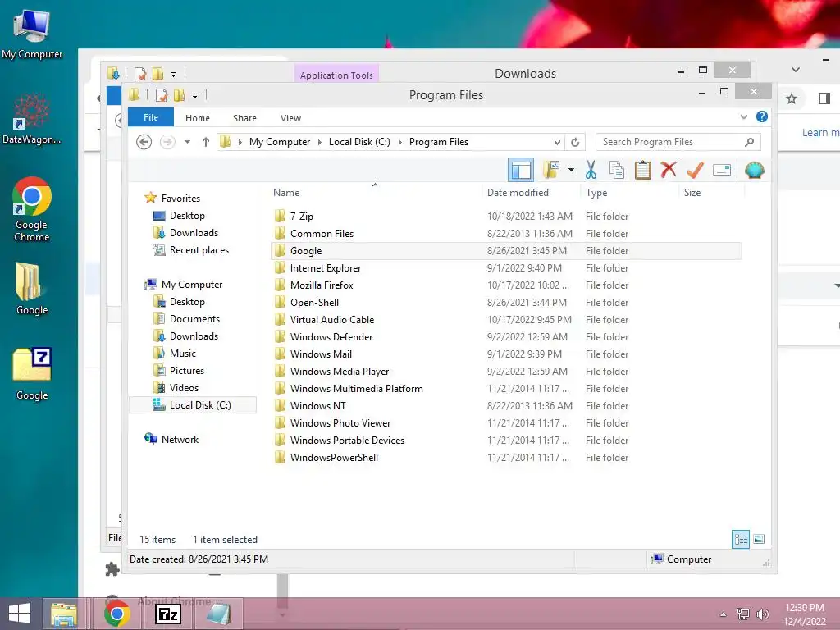Select Network in the navigation pane
The height and width of the screenshot is (630, 840).
point(180,440)
